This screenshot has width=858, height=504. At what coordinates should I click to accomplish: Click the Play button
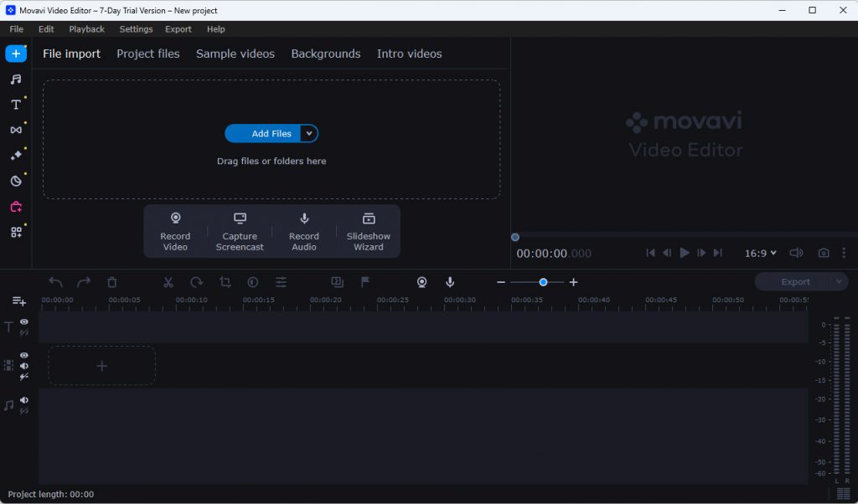684,253
